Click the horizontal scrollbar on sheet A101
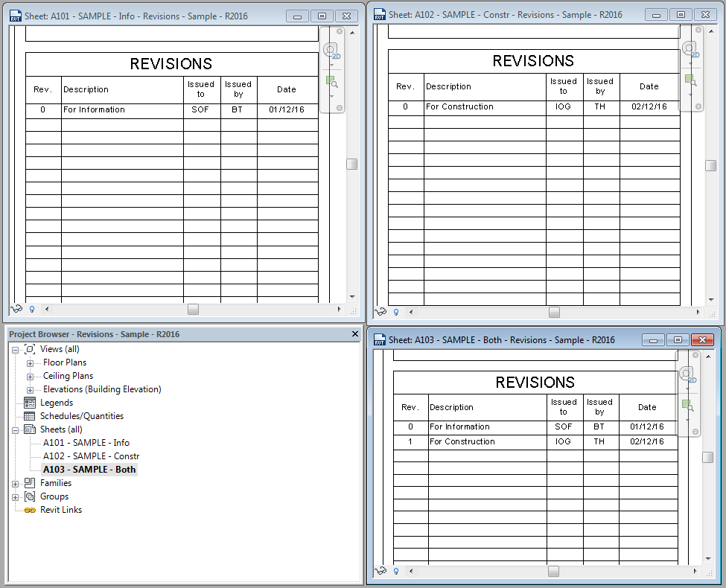This screenshot has width=726, height=588. click(192, 310)
